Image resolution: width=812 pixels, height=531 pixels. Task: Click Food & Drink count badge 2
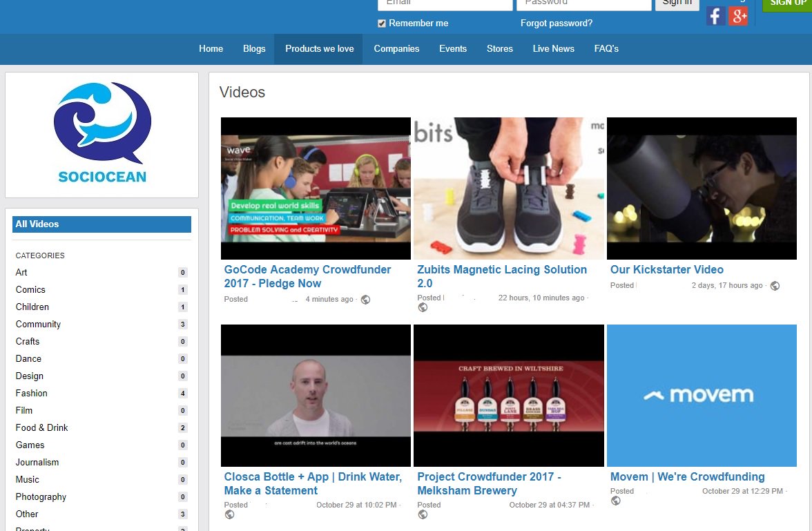point(183,428)
